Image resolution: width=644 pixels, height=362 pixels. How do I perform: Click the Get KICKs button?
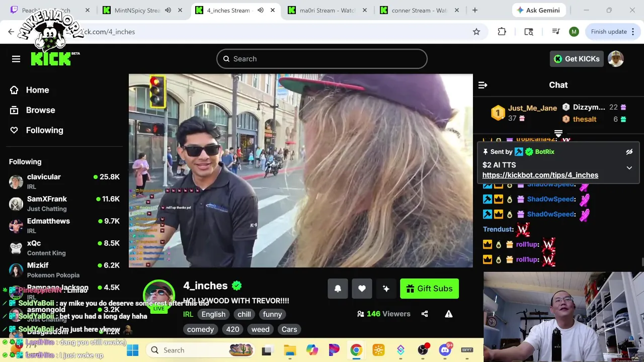click(x=577, y=59)
